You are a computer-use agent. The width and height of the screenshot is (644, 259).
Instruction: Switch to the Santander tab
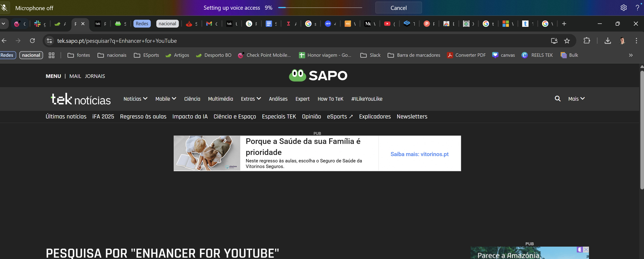(191, 24)
